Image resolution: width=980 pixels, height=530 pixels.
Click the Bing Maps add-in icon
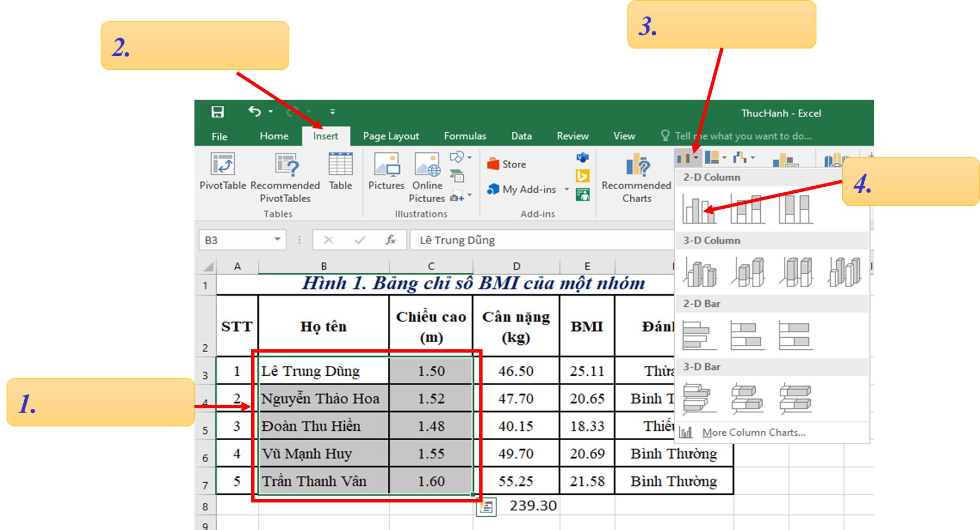(x=582, y=176)
